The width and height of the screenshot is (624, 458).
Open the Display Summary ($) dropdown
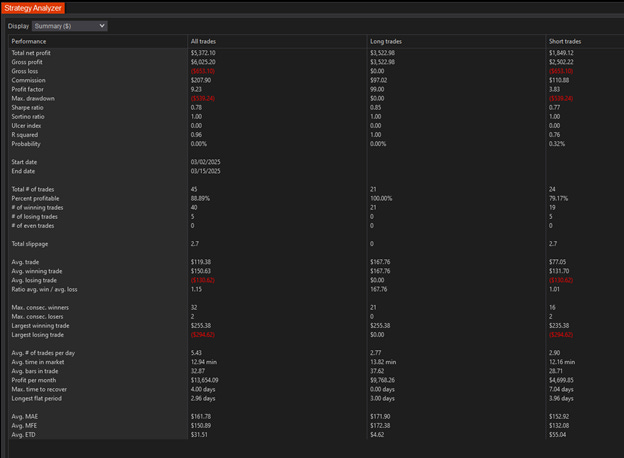click(70, 26)
